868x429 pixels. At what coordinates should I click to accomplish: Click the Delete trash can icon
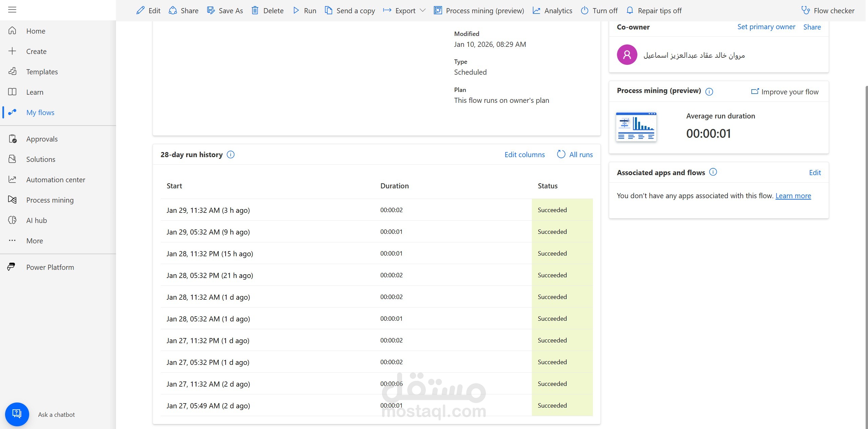click(x=255, y=11)
